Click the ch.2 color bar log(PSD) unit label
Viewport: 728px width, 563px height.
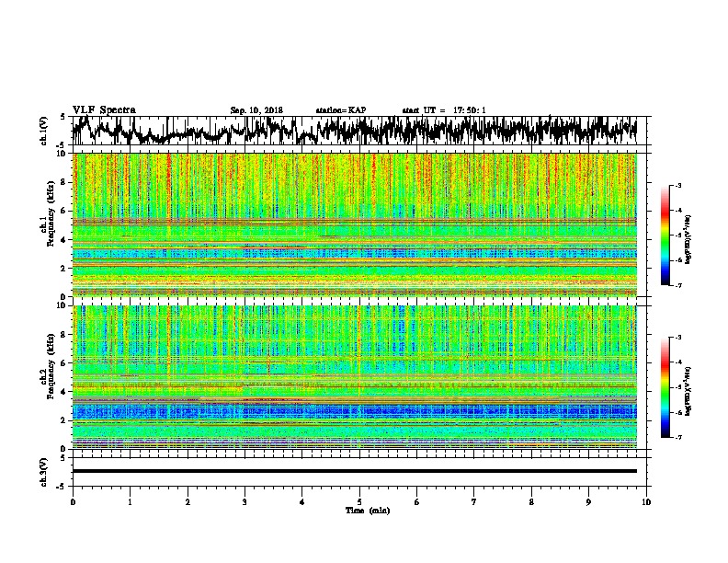[x=688, y=390]
